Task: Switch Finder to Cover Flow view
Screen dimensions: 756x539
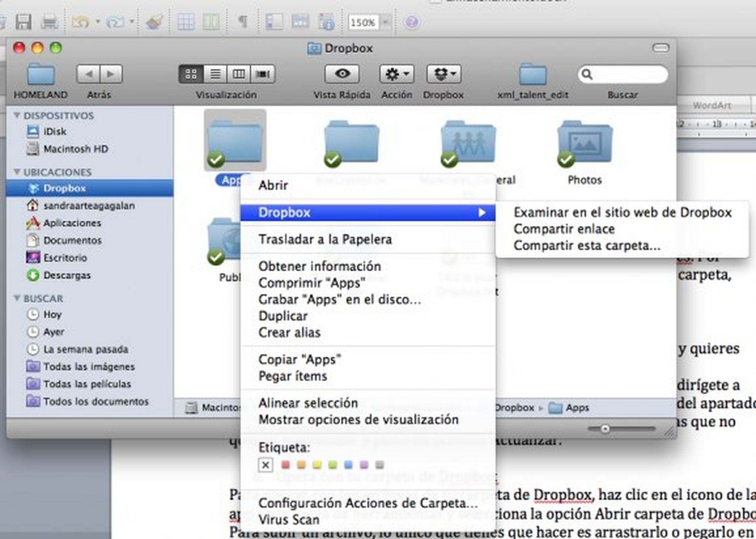Action: (264, 74)
